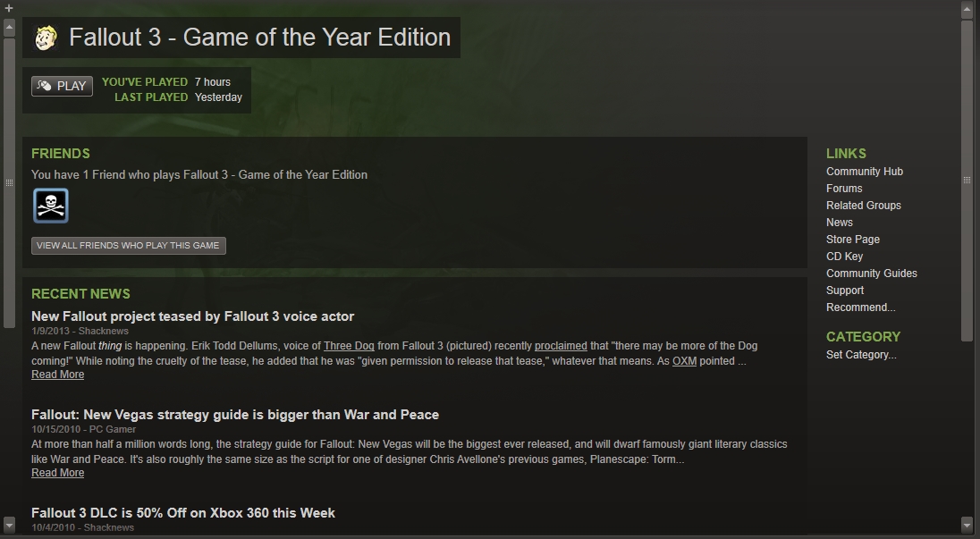
Task: Expand Read More under voice actor article
Action: 57,375
